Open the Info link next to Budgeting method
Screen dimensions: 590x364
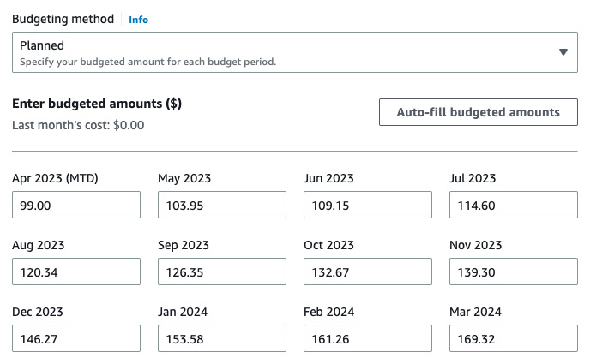(x=138, y=20)
